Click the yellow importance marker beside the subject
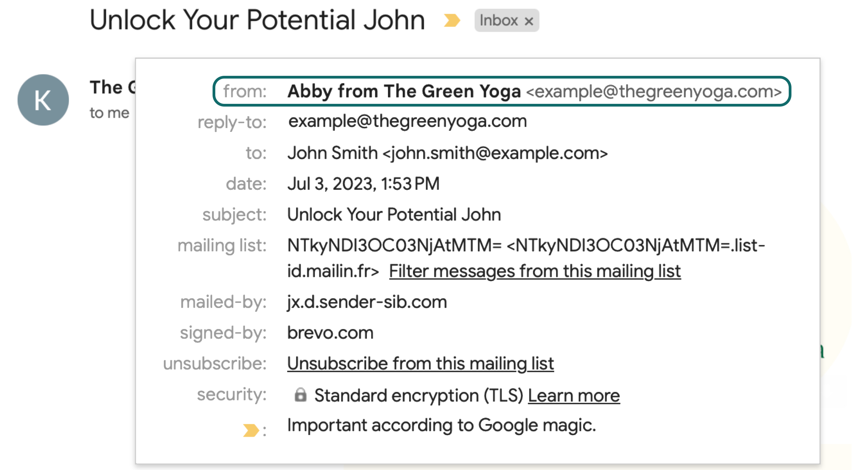 [x=452, y=20]
